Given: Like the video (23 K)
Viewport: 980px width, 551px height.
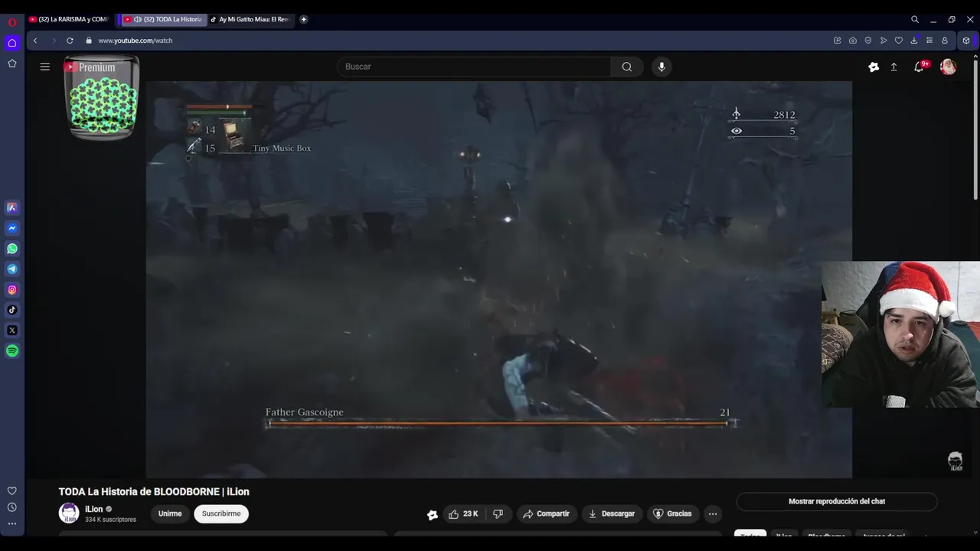Looking at the screenshot, I should (x=463, y=514).
